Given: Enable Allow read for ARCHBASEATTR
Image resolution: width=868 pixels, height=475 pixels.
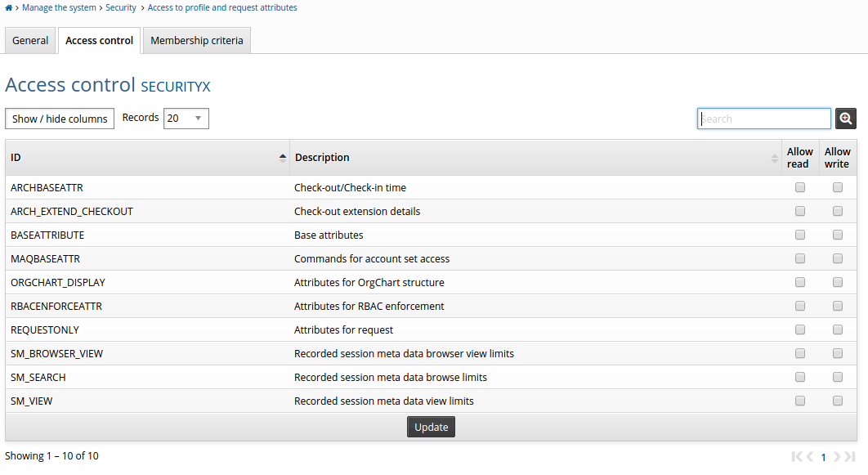Looking at the screenshot, I should coord(800,187).
